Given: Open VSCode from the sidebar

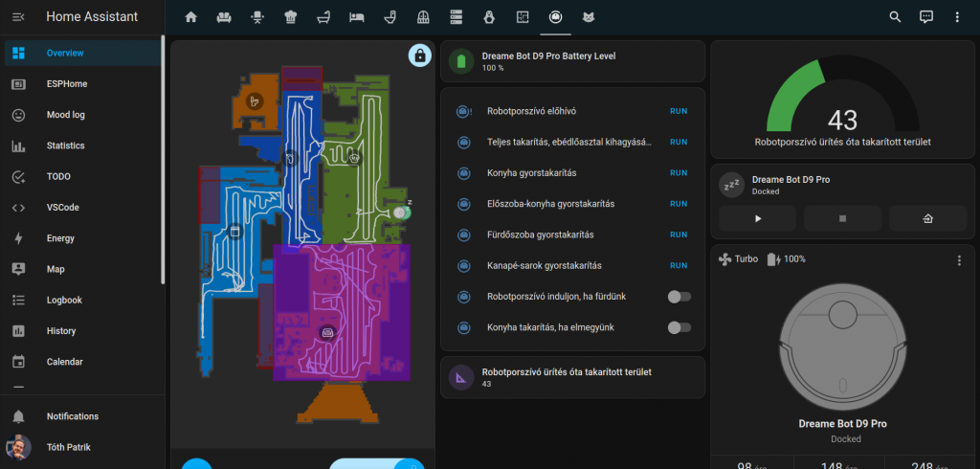Looking at the screenshot, I should coord(82,208).
